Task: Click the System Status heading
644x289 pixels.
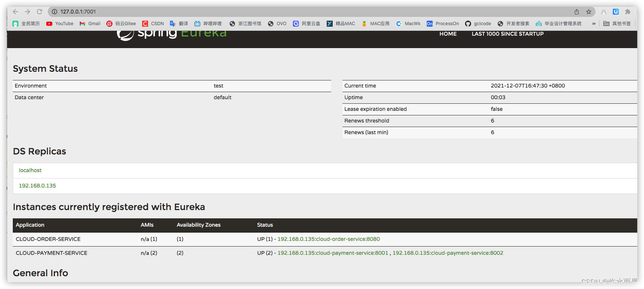Action: point(45,68)
